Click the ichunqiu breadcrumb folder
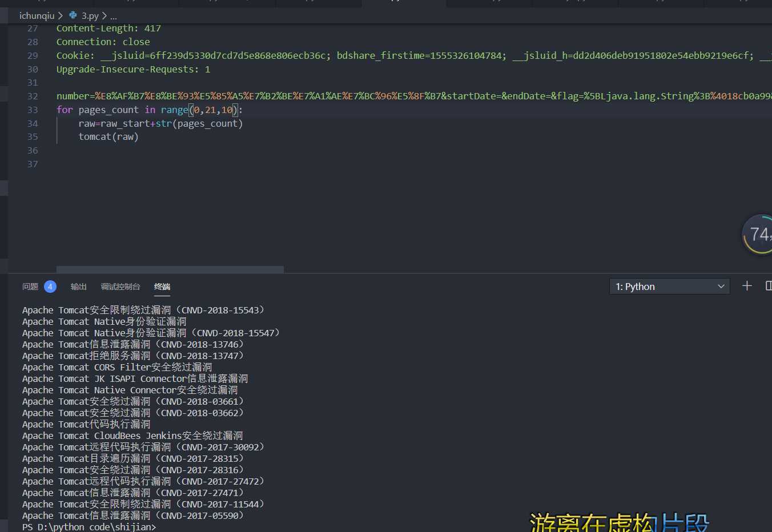This screenshot has width=772, height=532. 37,15
